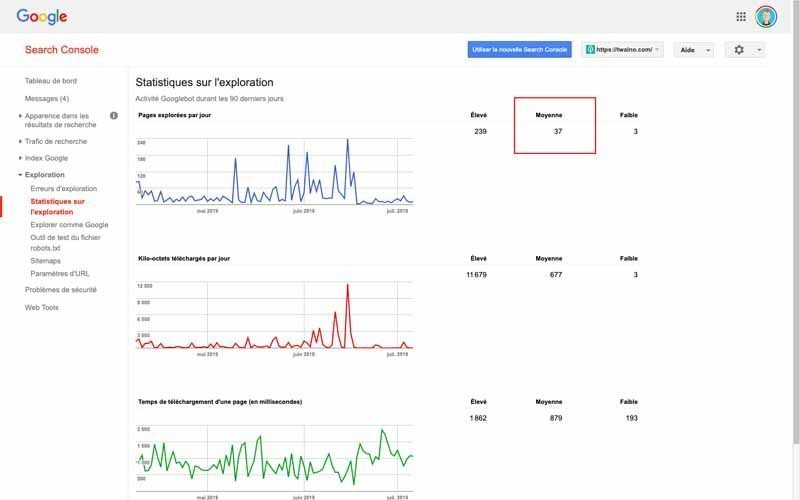Open Messages (4) in sidebar

point(46,98)
